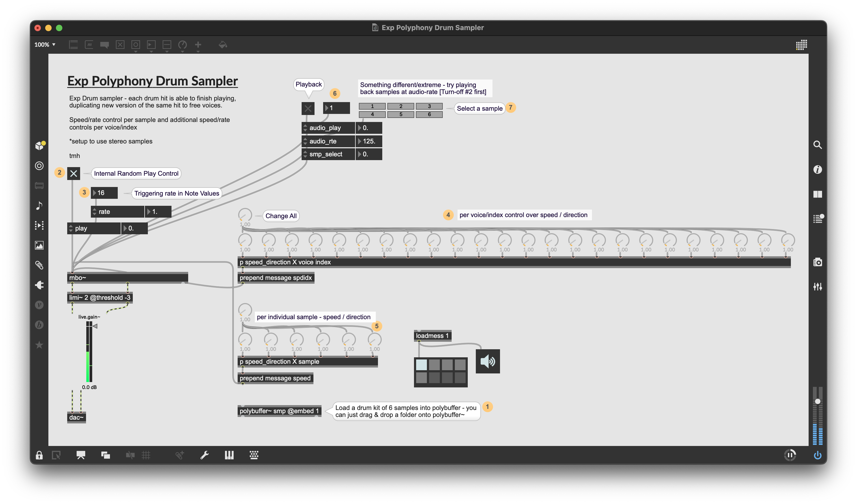Screen dimensions: 857x504
Task: Click the speaker ezdac audio button
Action: point(488,361)
